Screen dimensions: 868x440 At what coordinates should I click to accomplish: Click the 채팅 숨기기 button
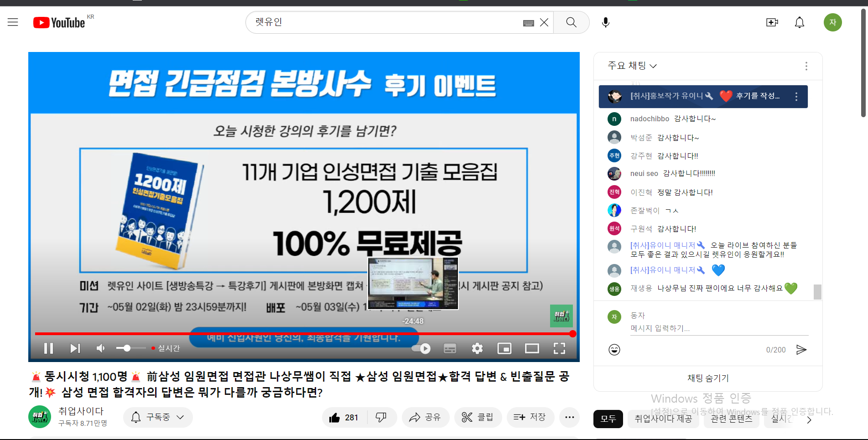[708, 378]
